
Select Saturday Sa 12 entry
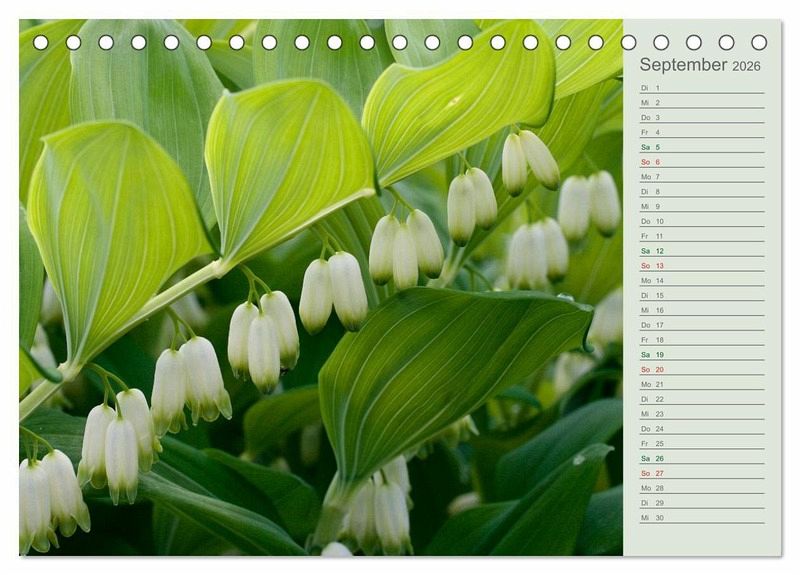701,251
